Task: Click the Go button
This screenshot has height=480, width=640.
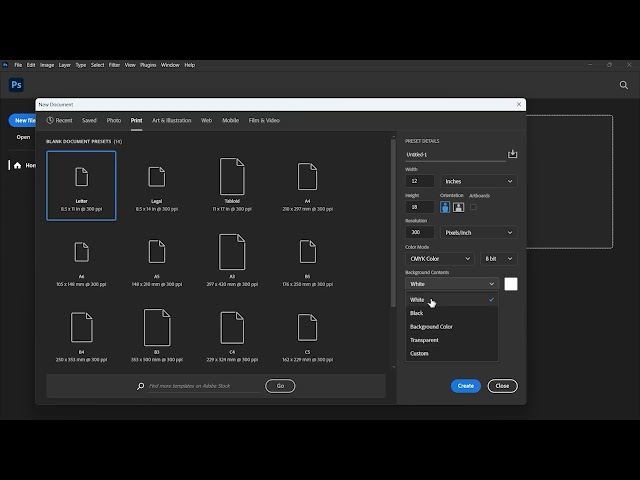Action: [280, 386]
